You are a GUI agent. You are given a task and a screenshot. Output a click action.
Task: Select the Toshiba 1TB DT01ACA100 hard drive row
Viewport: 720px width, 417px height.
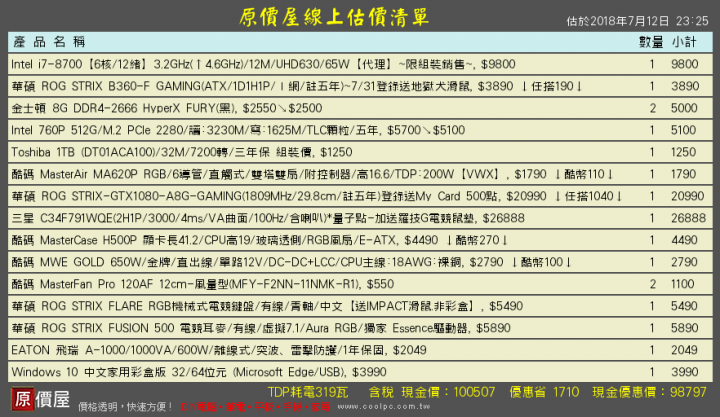360,152
